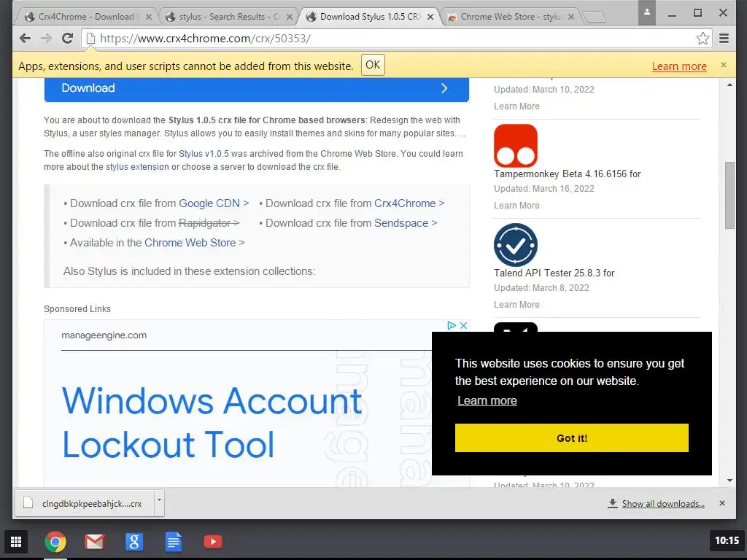Click the Sponsored Links label
Screen dimensions: 747x560
click(x=77, y=309)
